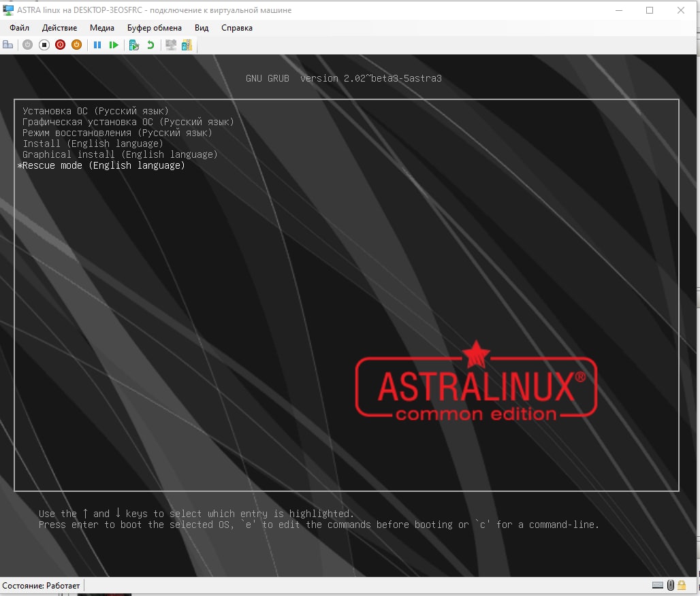
Task: Click the last toolbar icon beside Enhanced session
Action: point(187,45)
